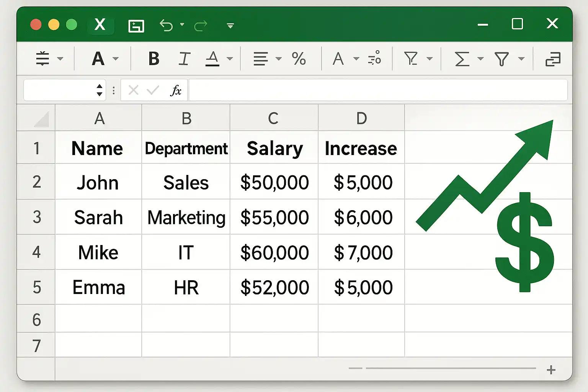The image size is (588, 392).
Task: Click the name box stepper arrows
Action: 100,90
